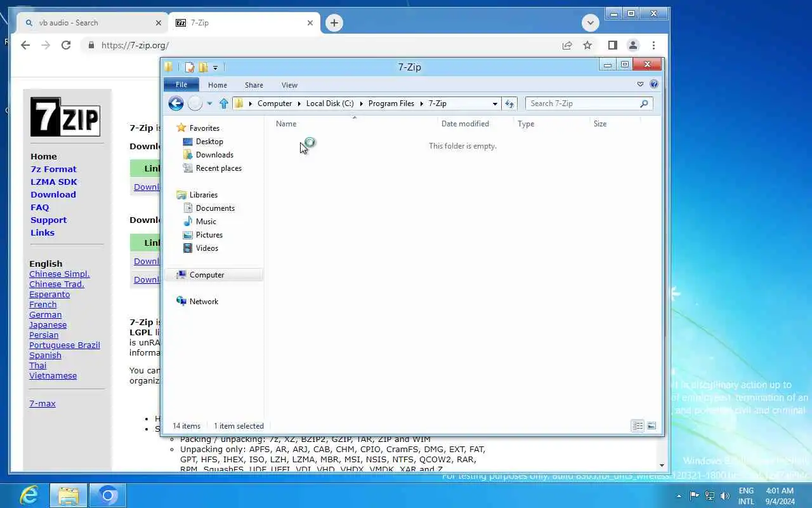Select Downloads in navigation pane
812x508 pixels.
[x=214, y=155]
